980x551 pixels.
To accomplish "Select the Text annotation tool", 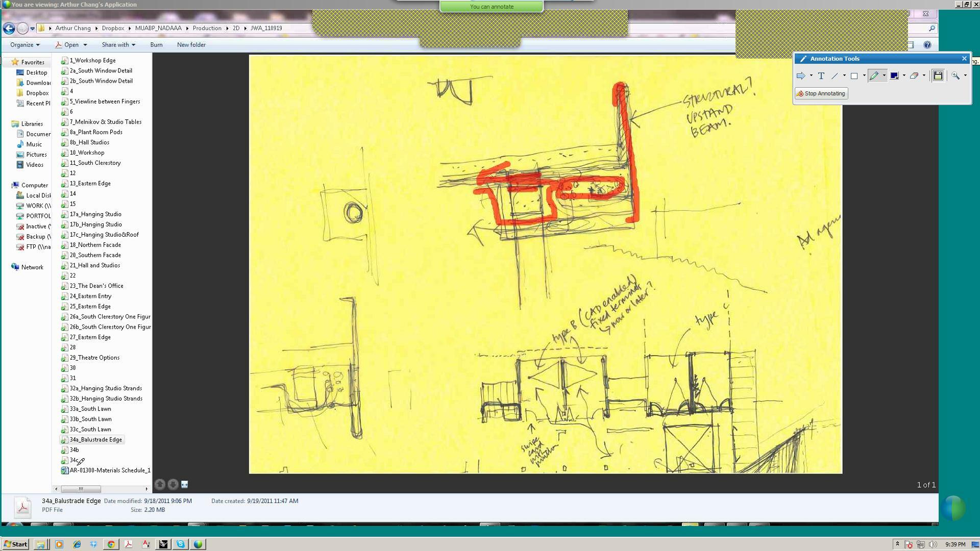I will click(821, 76).
